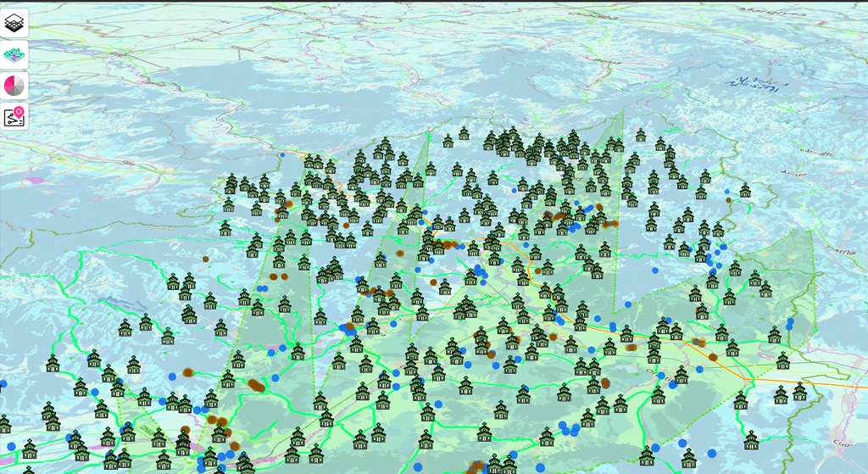Click the top vertex of the green dashed boundary
868x474 pixels.
coord(622,110)
